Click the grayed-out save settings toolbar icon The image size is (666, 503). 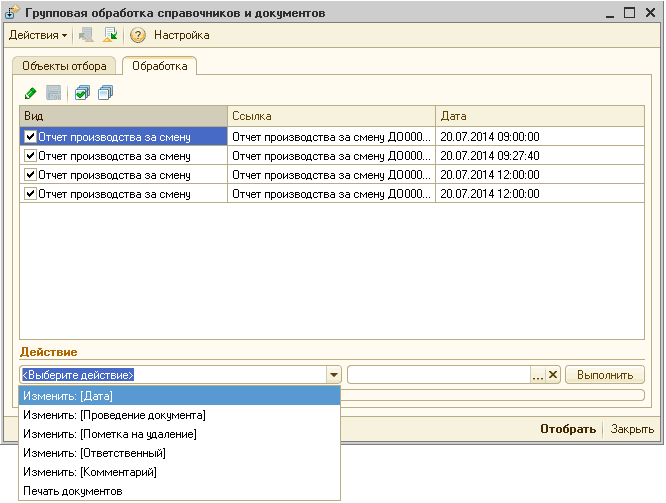click(88, 35)
